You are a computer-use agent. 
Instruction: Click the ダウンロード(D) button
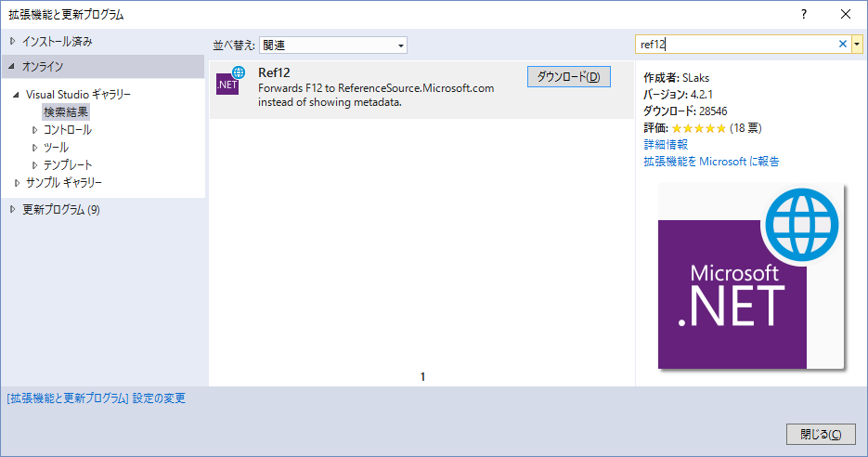pyautogui.click(x=568, y=77)
